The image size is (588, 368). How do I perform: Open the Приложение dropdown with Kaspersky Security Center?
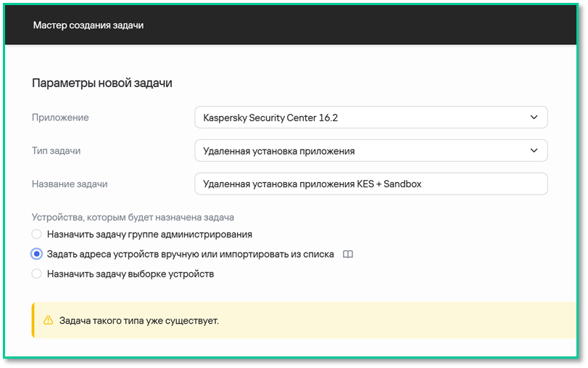click(371, 118)
